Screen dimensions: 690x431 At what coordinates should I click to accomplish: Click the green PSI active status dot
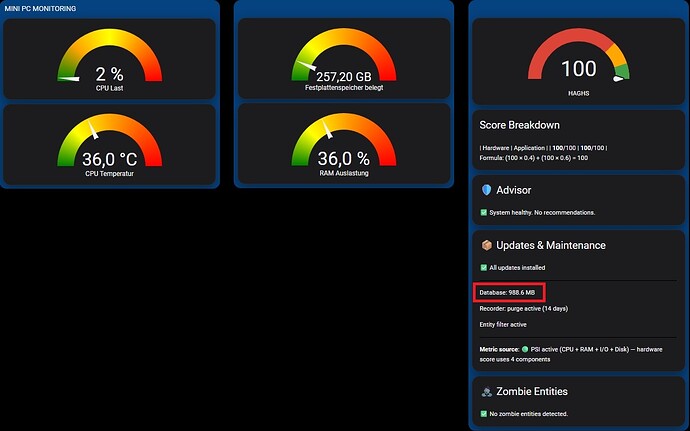pyautogui.click(x=525, y=350)
